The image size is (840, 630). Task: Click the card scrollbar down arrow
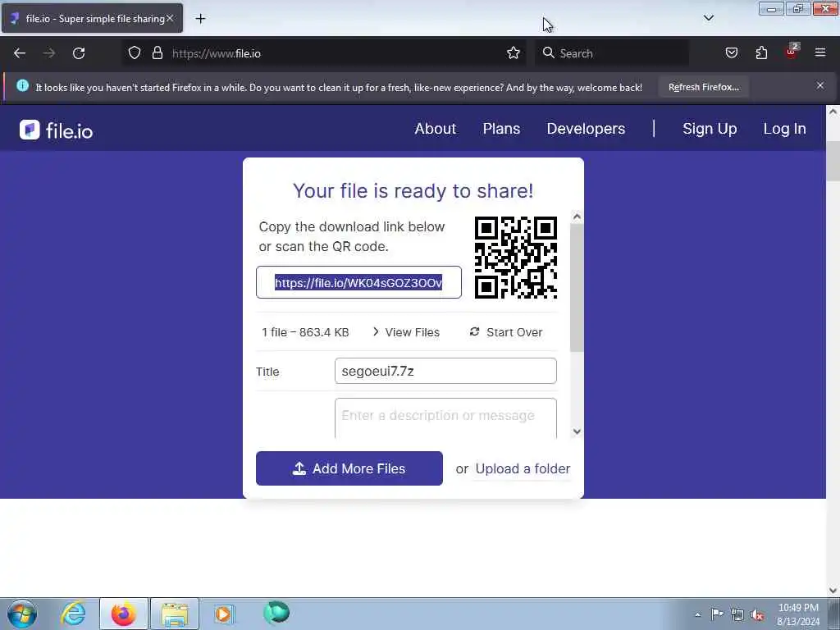tap(577, 431)
